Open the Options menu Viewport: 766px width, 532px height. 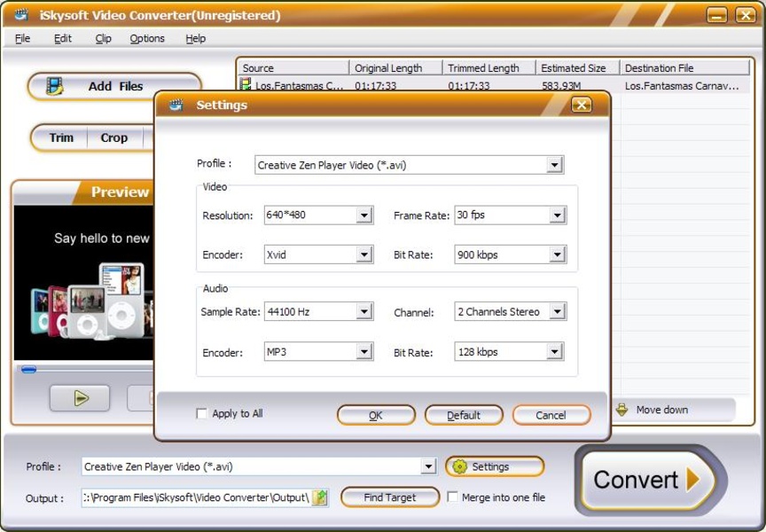pyautogui.click(x=147, y=39)
